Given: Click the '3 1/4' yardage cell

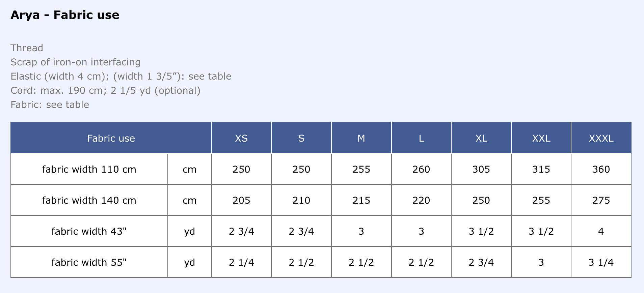Looking at the screenshot, I should (x=601, y=262).
